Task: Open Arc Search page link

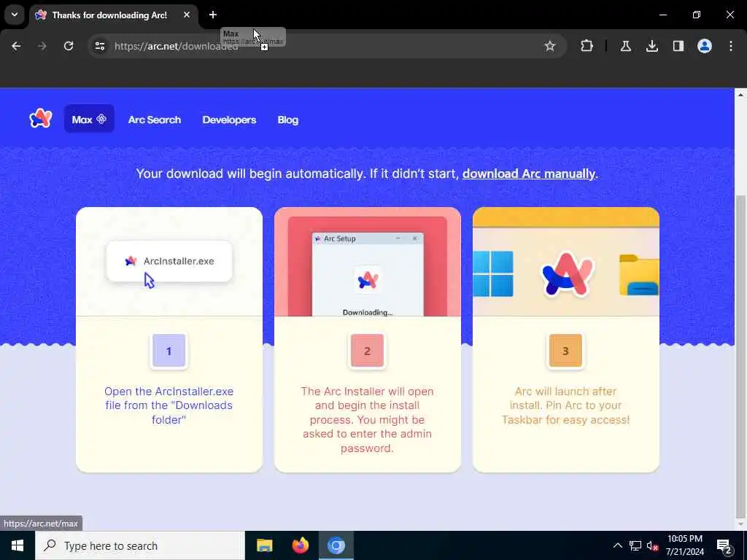Action: (155, 120)
